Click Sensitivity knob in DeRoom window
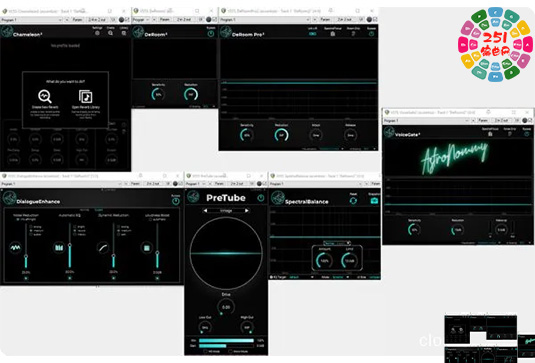This screenshot has width=535, height=363. [x=158, y=94]
